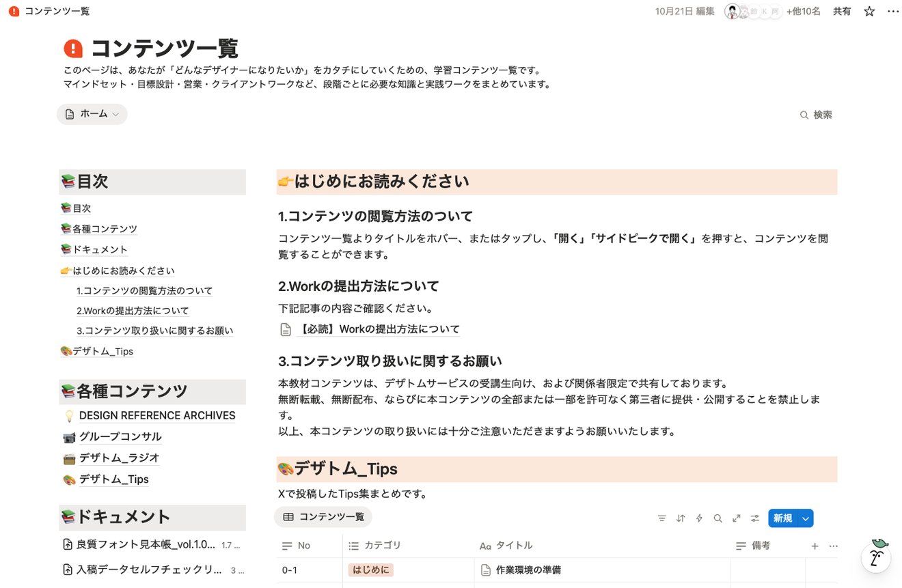The image size is (902, 588).
Task: Open DESIGN REFERENCE ARCHIVES page
Action: click(157, 415)
